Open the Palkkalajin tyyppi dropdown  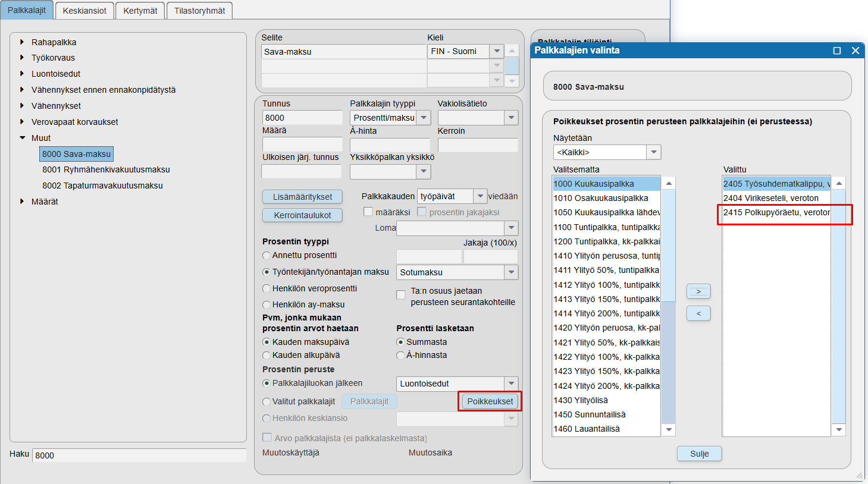(x=424, y=118)
